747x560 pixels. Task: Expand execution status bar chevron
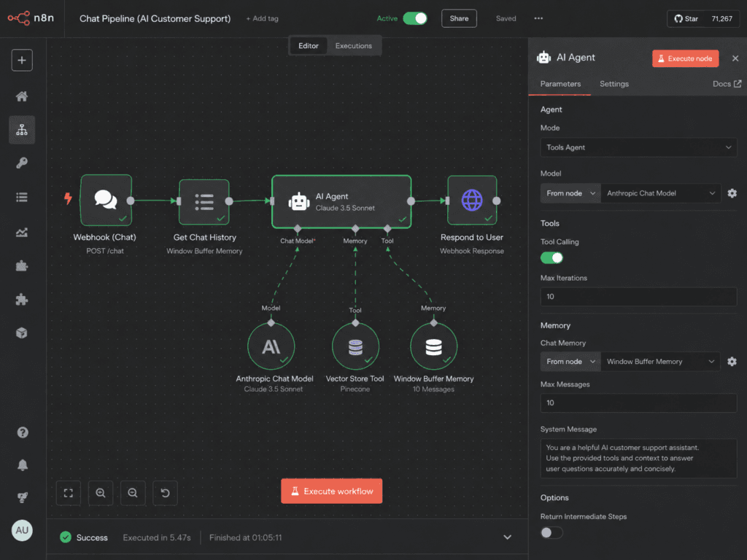tap(508, 537)
